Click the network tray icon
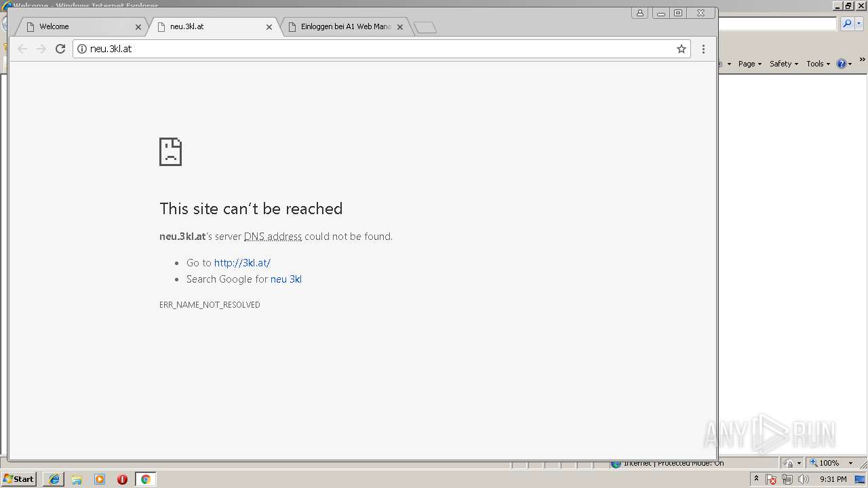This screenshot has height=488, width=868. pos(787,479)
